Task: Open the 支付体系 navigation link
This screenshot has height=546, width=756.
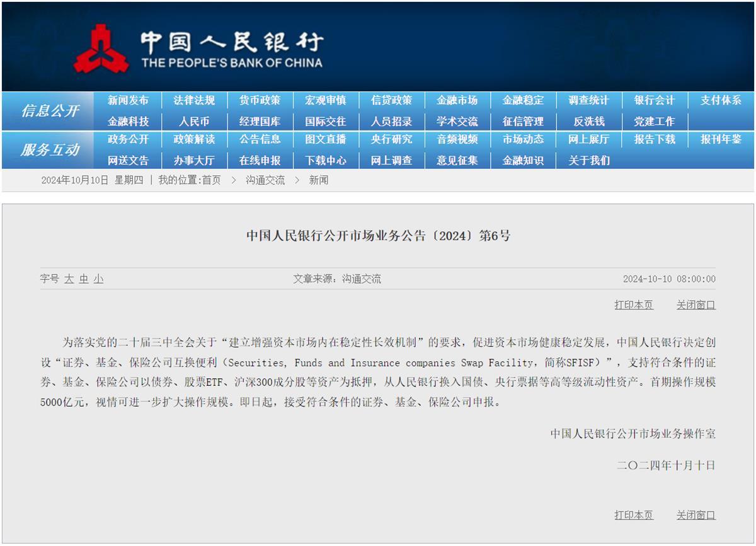Action: 719,100
